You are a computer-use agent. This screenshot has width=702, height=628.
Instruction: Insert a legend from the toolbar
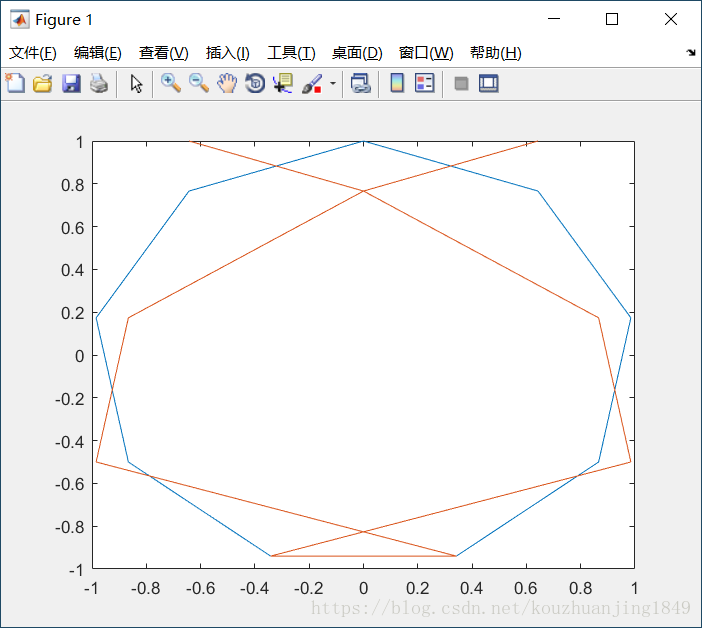[424, 83]
